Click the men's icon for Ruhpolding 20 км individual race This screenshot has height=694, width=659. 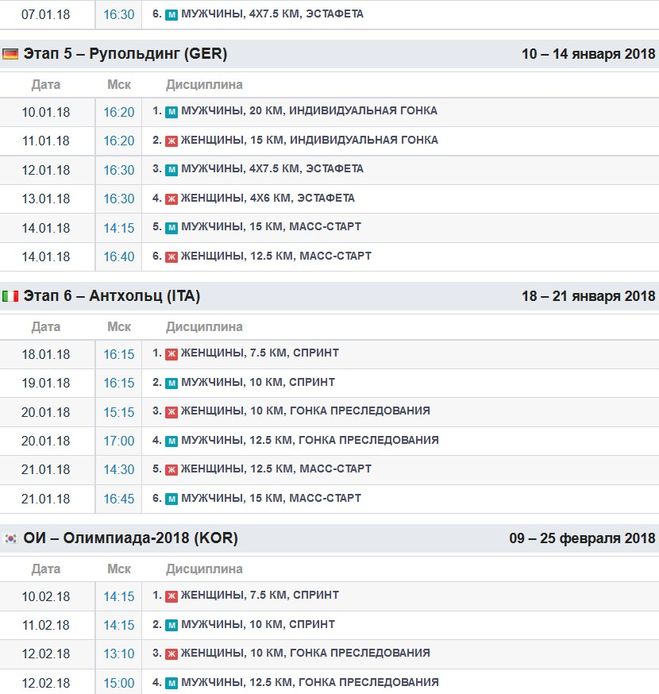click(x=171, y=111)
